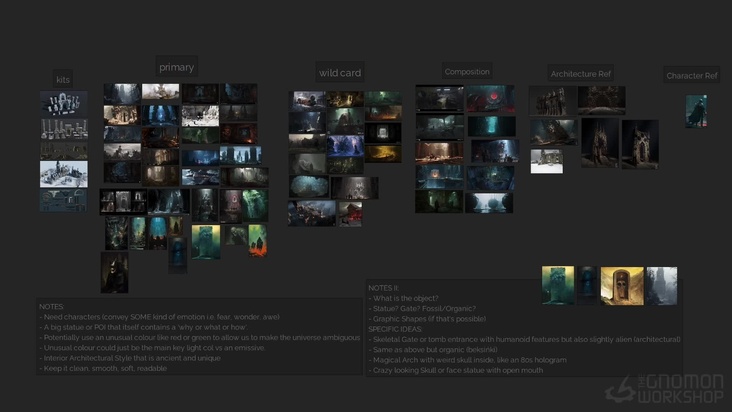
Task: Select the snowy ruins kit image
Action: click(63, 174)
